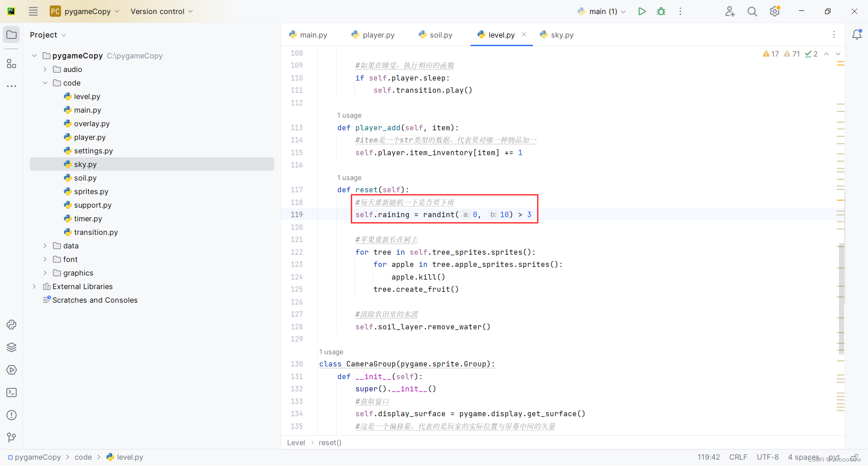Open the Problems tool window

click(x=12, y=415)
